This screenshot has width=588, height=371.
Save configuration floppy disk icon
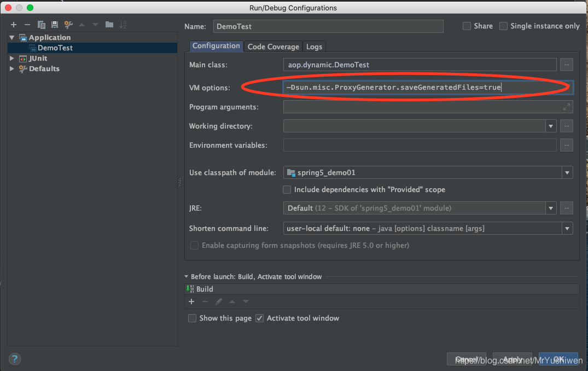click(x=55, y=25)
